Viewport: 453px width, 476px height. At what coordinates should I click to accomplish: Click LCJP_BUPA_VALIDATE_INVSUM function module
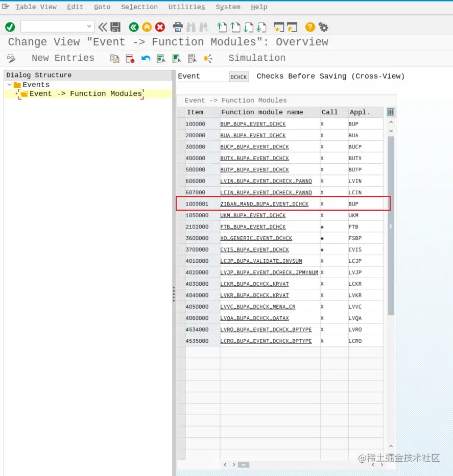(261, 261)
